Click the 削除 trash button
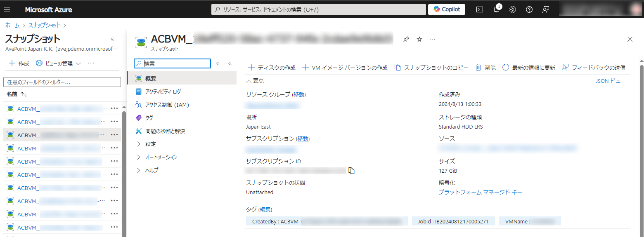Image resolution: width=644 pixels, height=237 pixels. [485, 68]
